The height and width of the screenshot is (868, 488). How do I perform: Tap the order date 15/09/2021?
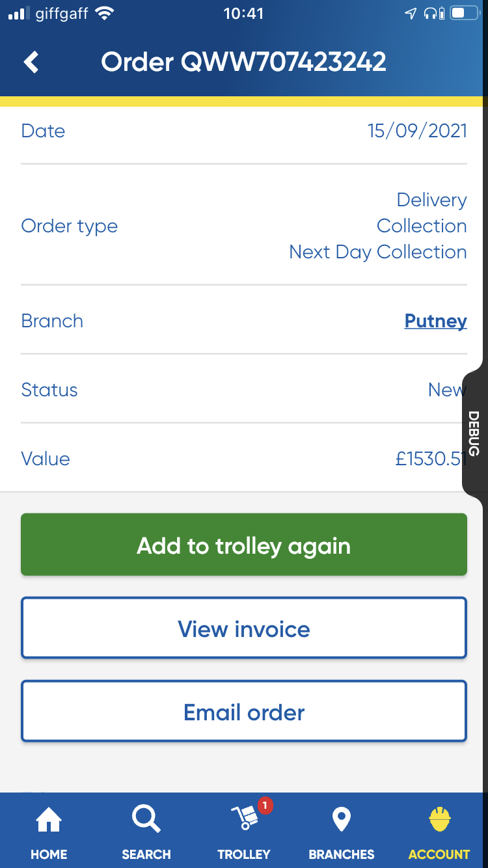(417, 131)
